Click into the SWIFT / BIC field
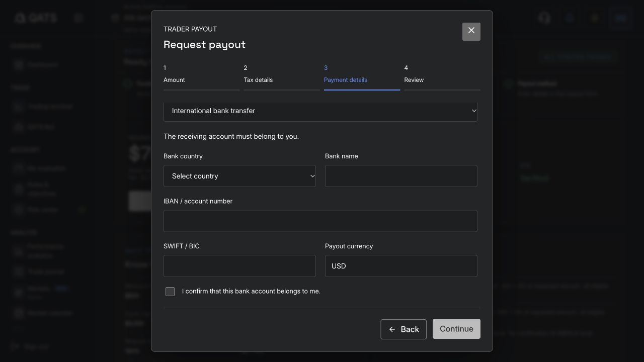Screen dimensions: 644x362 click(239, 266)
